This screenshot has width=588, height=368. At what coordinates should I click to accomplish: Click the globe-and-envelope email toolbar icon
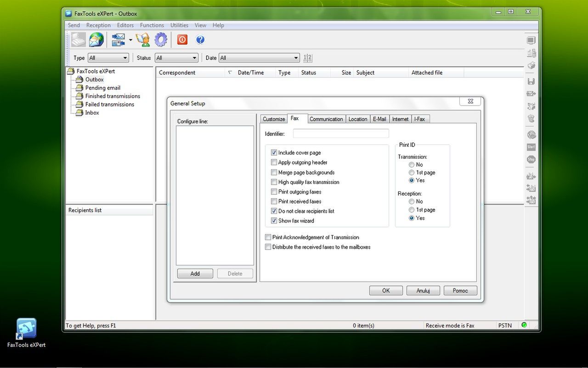coord(96,40)
